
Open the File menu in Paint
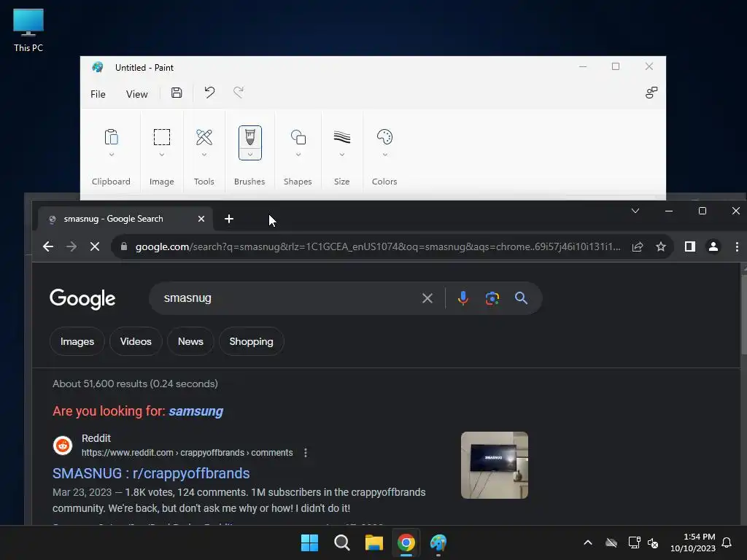[98, 94]
